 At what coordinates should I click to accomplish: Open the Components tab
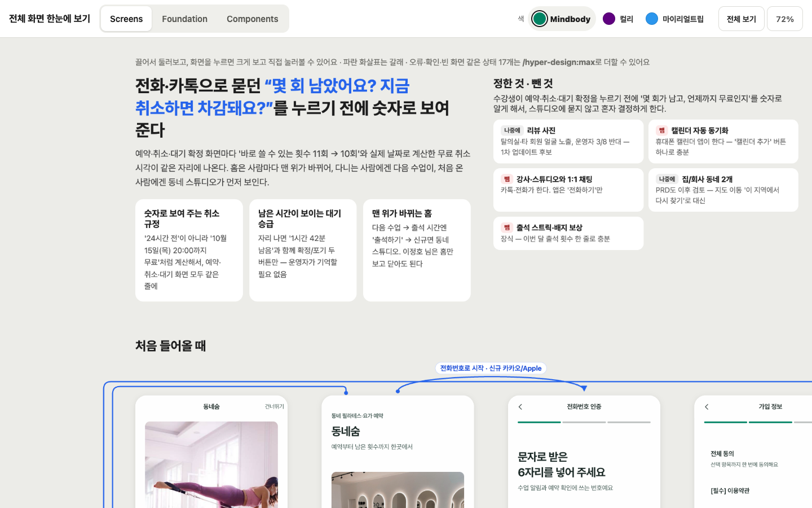[252, 19]
